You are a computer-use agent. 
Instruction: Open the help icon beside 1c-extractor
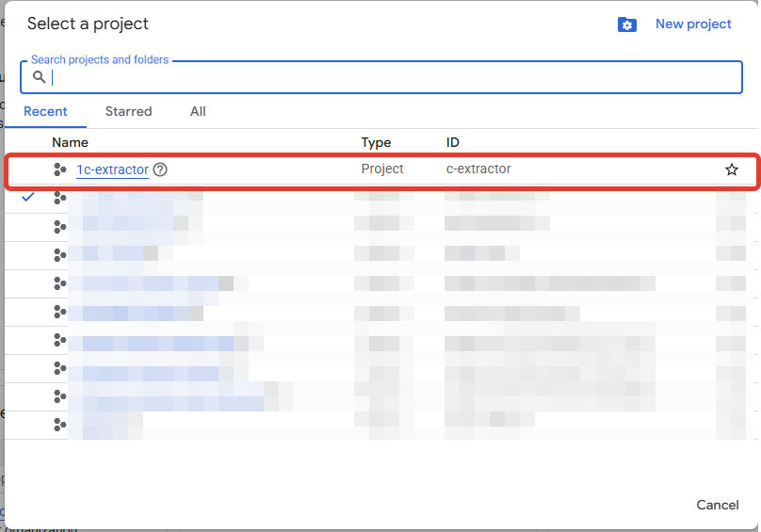[x=160, y=169]
